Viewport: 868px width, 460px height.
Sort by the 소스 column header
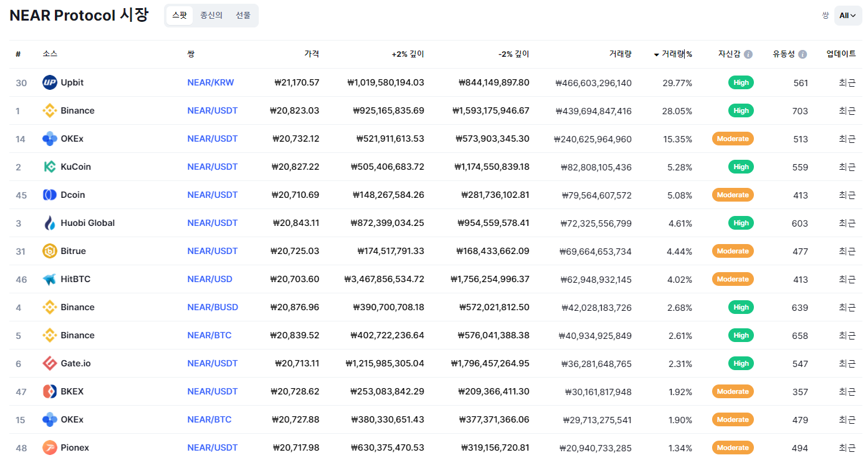pyautogui.click(x=50, y=54)
